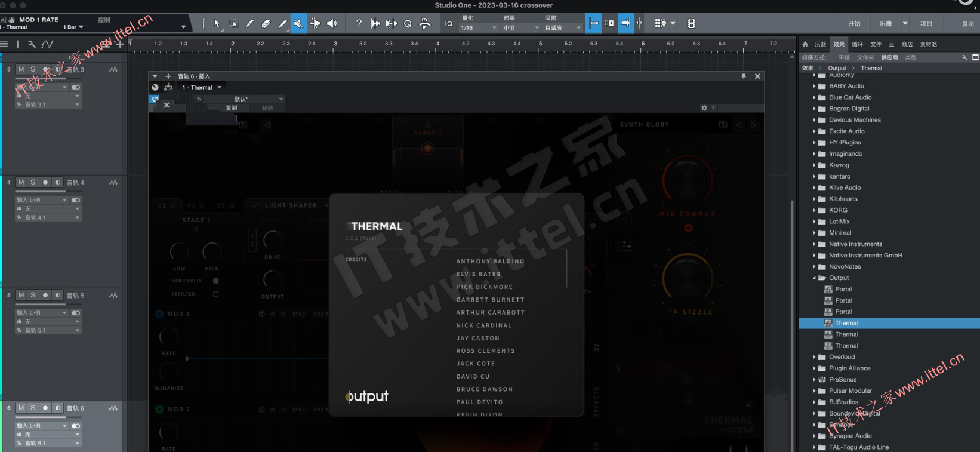Expand the Native Instruments folder
Screen dimensions: 980x452
point(814,244)
